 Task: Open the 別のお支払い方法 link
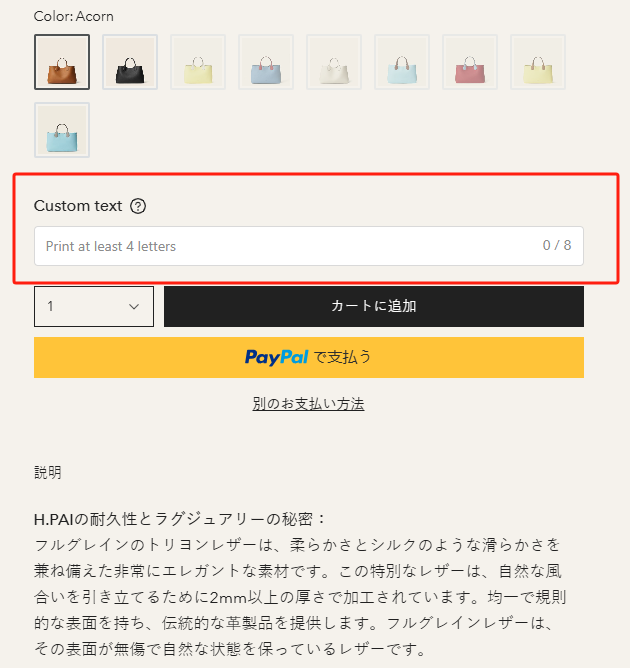(x=308, y=404)
